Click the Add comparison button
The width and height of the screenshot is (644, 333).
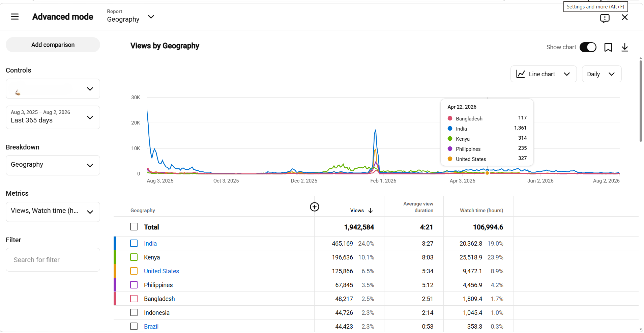(53, 45)
